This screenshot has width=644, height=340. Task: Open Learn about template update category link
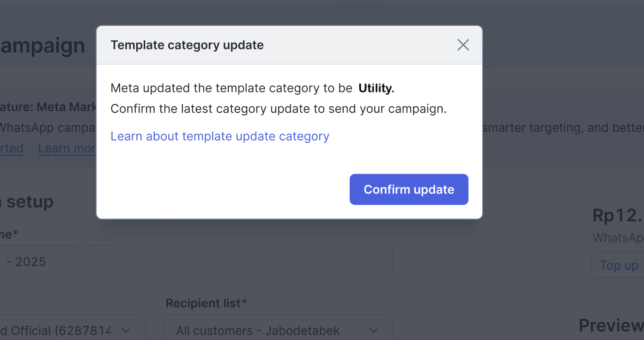coord(220,136)
